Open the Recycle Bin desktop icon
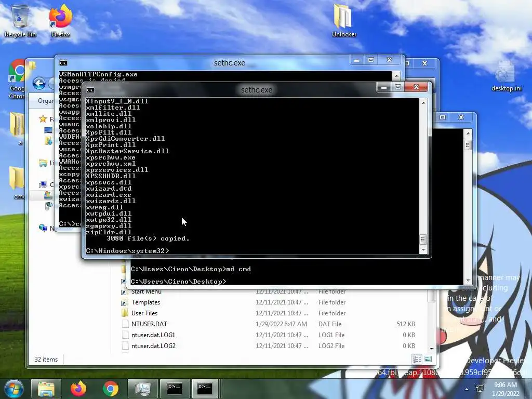Viewport: 532px width, 399px height. 20,21
